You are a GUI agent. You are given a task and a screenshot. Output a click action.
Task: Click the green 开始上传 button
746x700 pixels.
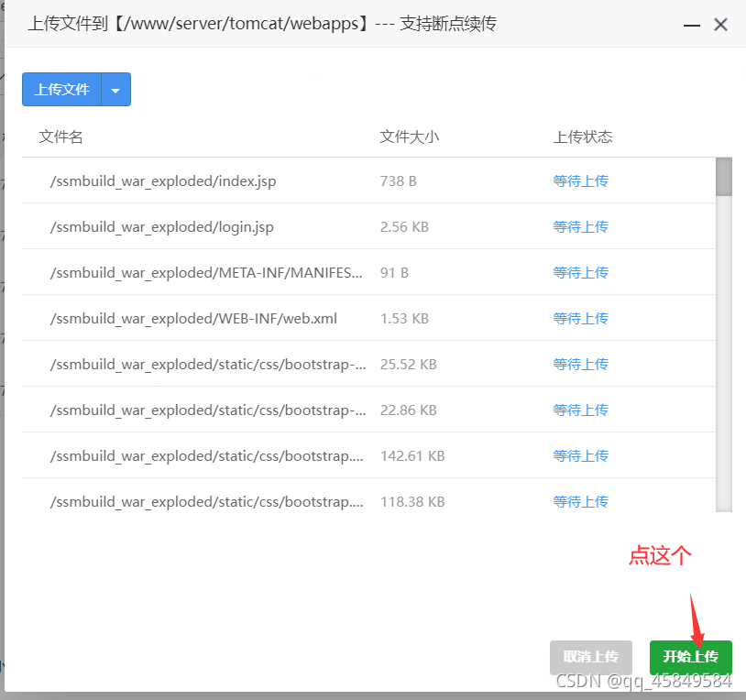pos(690,657)
